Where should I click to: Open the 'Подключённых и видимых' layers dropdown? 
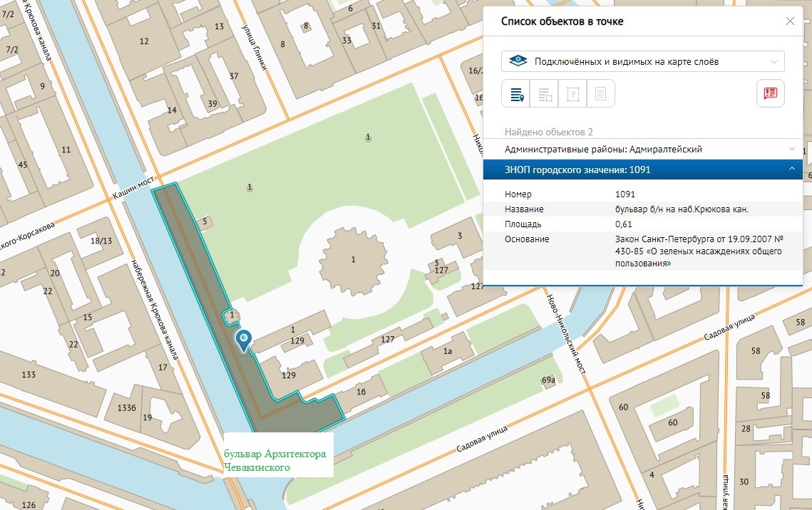[x=642, y=61]
